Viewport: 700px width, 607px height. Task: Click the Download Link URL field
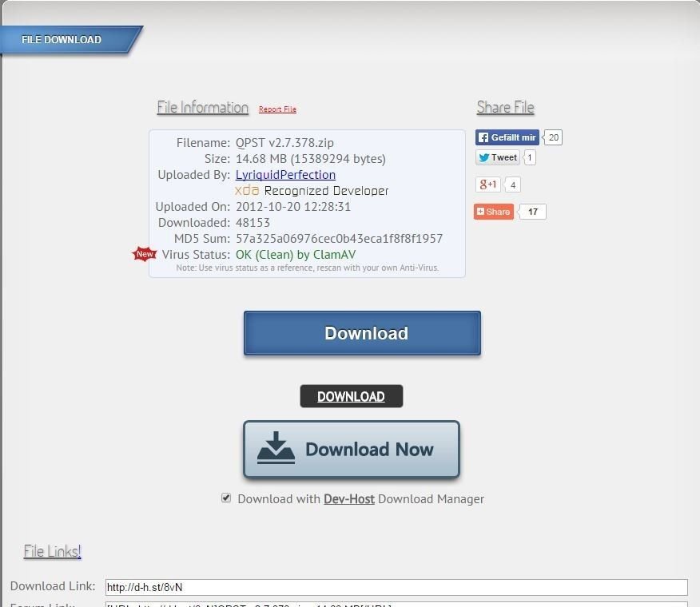click(396, 587)
